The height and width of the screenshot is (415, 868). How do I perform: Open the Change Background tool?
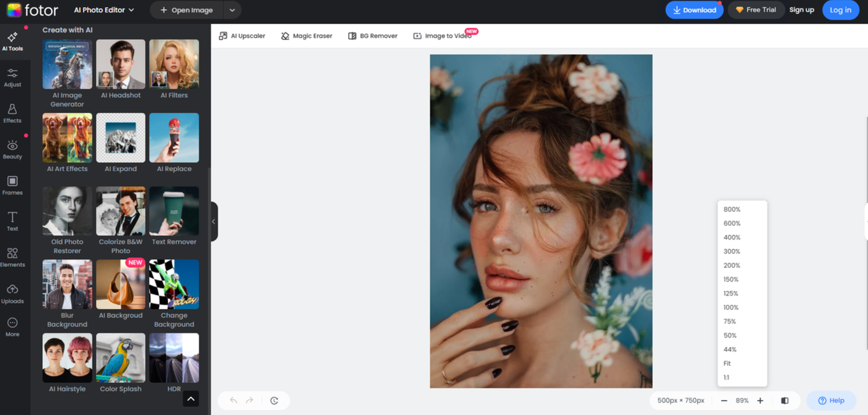pos(174,294)
